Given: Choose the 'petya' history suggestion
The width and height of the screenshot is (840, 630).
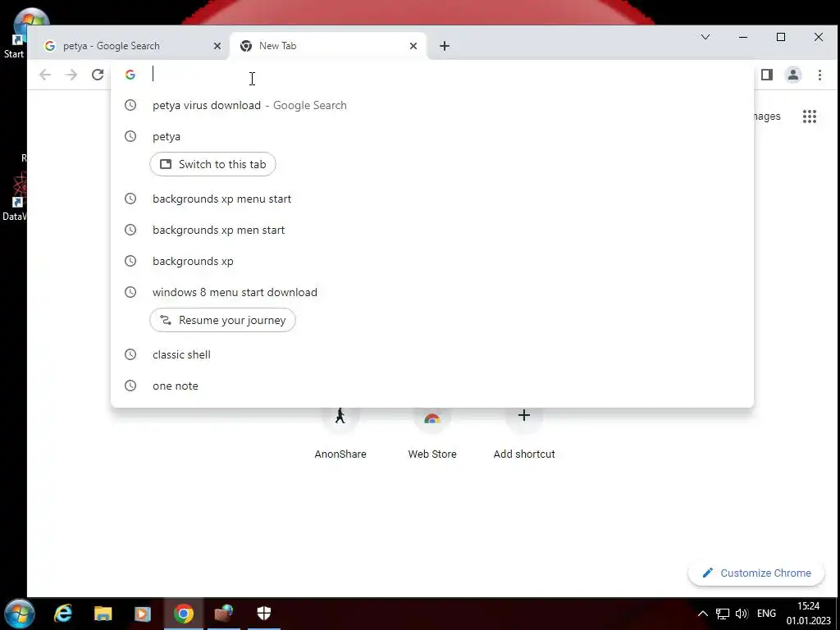Looking at the screenshot, I should (431, 137).
